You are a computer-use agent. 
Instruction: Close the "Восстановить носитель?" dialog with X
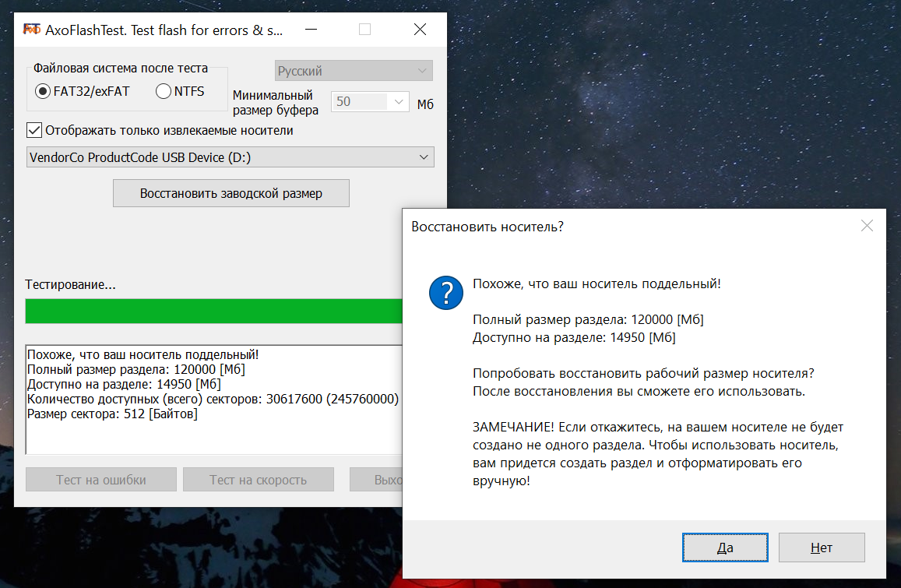867,227
